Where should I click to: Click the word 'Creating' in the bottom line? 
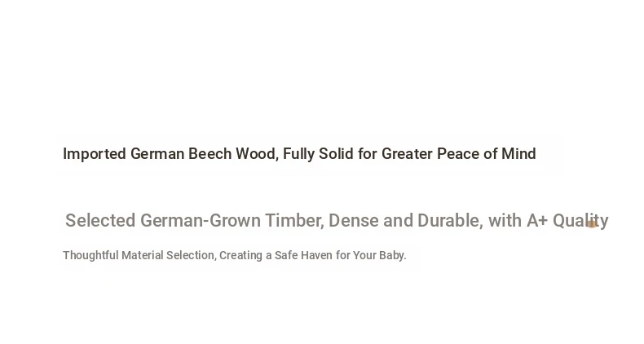240,256
